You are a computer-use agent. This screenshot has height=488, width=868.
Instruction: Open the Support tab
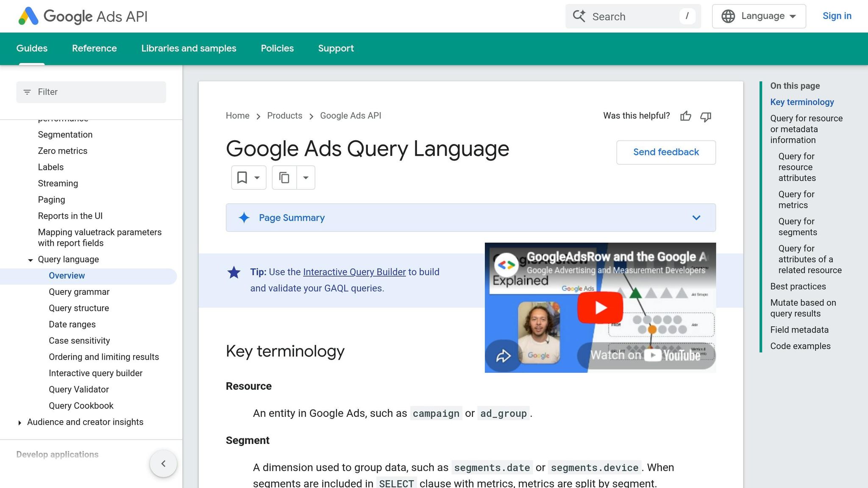pyautogui.click(x=336, y=48)
